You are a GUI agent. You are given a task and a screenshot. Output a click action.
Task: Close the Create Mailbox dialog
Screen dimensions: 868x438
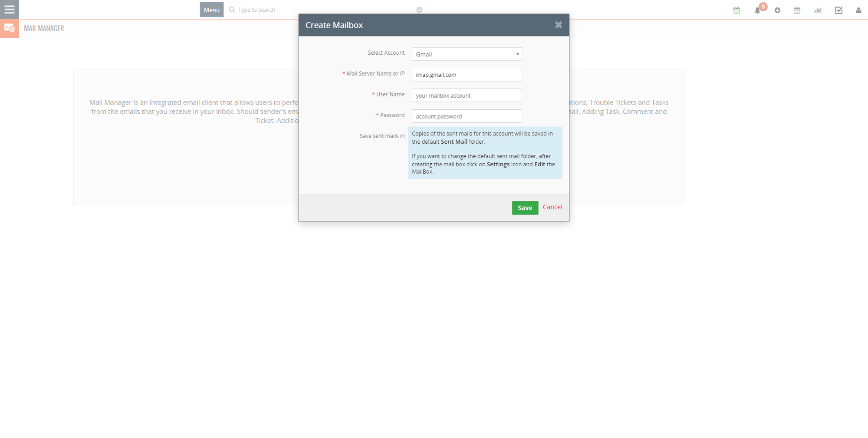point(559,25)
